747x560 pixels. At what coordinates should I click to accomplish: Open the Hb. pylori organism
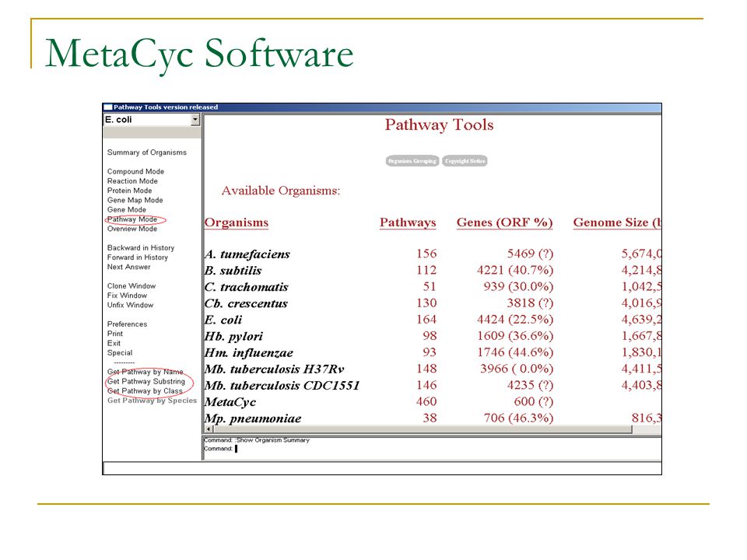233,336
